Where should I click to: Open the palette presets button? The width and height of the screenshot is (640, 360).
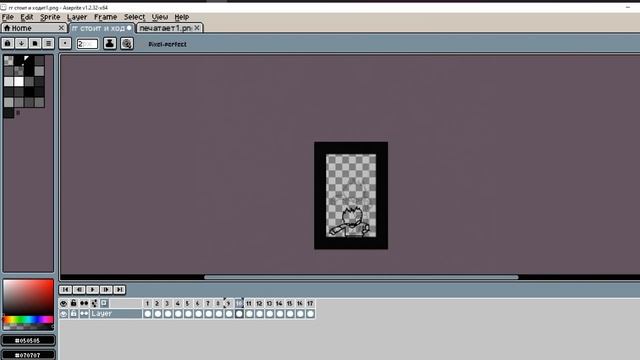[35, 43]
